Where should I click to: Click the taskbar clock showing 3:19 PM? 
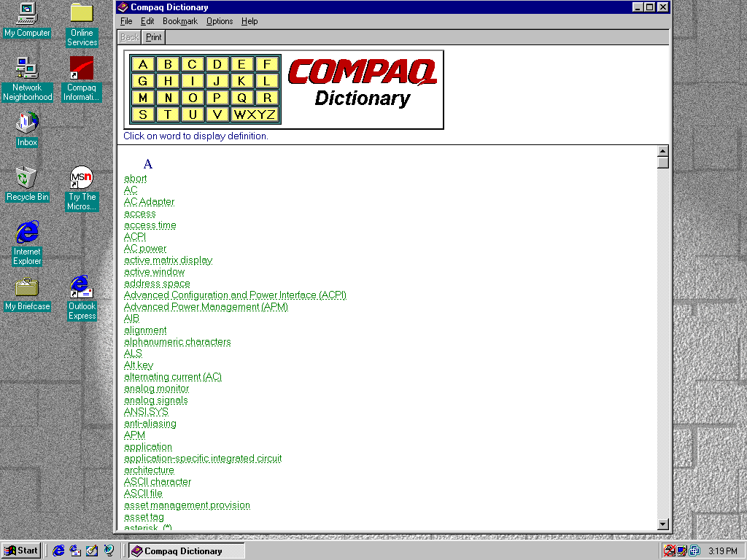tap(722, 551)
